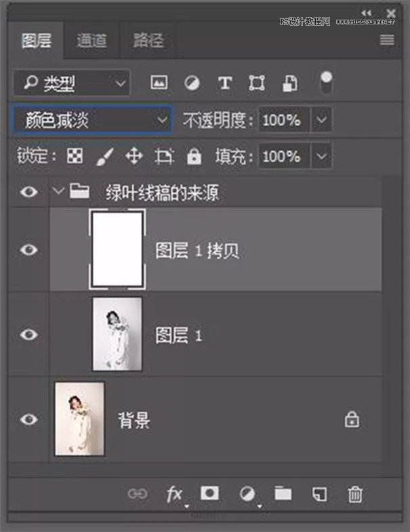Open the Layers panel hamburger menu
The image size is (410, 532).
[387, 40]
